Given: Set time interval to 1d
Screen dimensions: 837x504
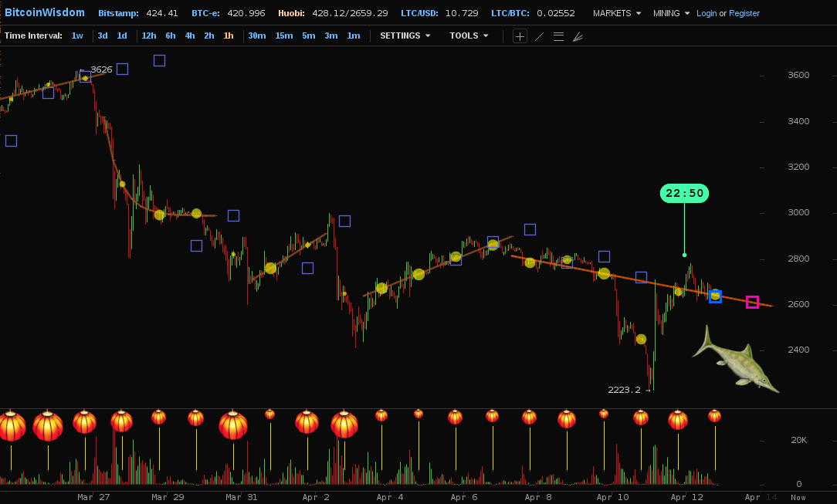Looking at the screenshot, I should [122, 36].
